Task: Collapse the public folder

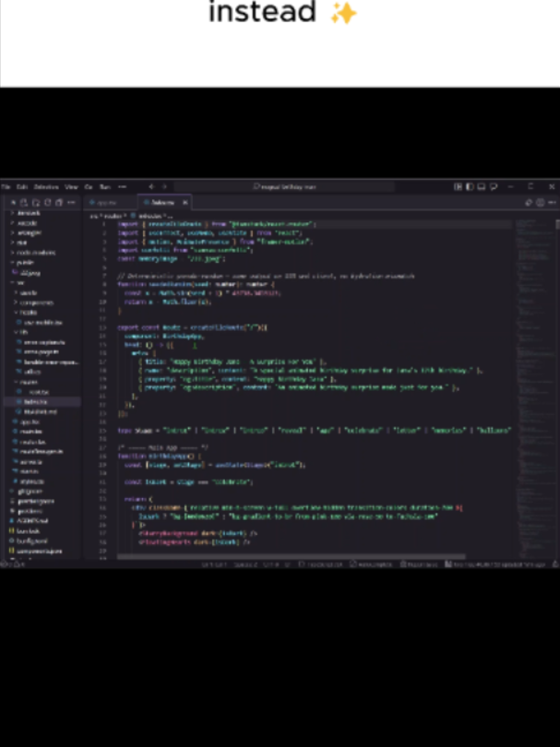Action: pos(41,263)
